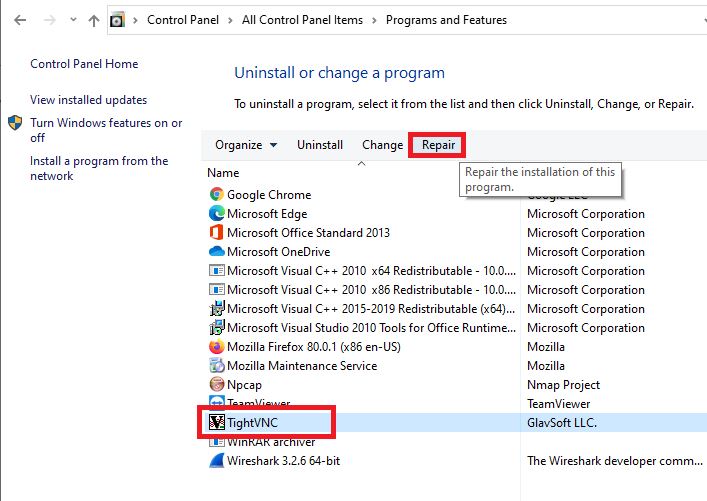This screenshot has width=707, height=501.
Task: Select Microsoft Visual C++ 2010 x64 Redistributable
Action: (371, 271)
